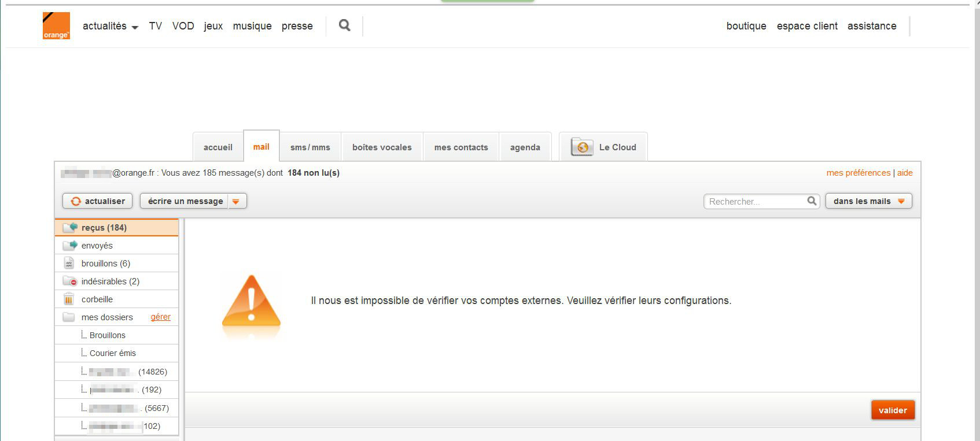Click the brouillons document icon
The width and height of the screenshot is (980, 441).
click(x=69, y=264)
